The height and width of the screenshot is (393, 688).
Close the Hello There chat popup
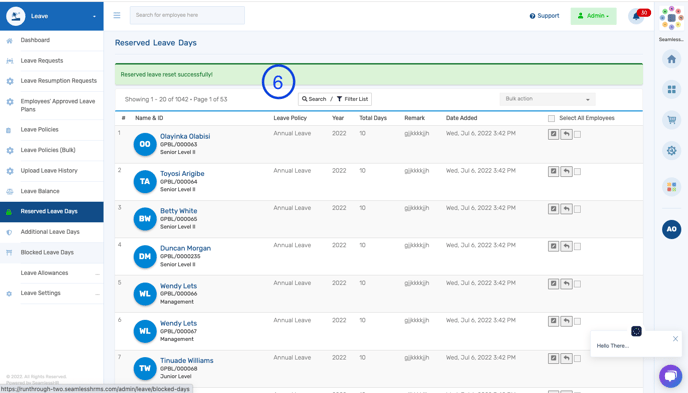[x=675, y=339]
